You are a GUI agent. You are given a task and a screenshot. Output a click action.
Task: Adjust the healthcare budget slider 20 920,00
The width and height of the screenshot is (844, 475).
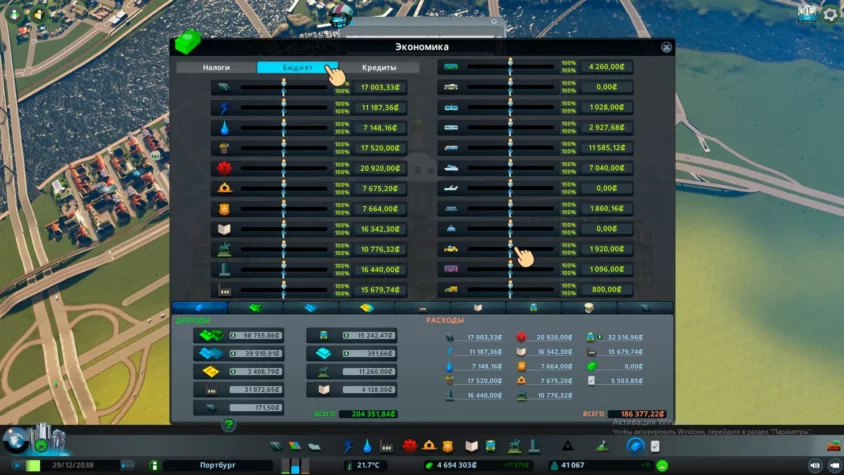tap(284, 169)
